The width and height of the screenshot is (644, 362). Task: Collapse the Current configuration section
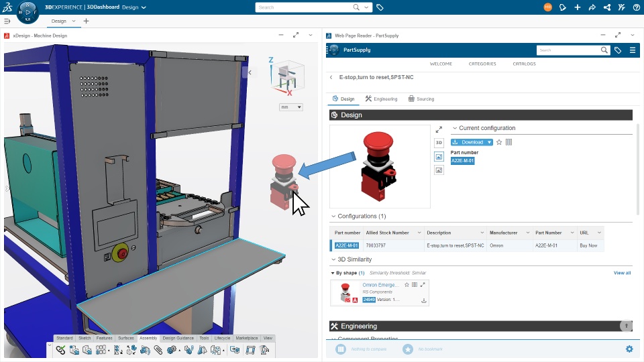[x=455, y=128]
